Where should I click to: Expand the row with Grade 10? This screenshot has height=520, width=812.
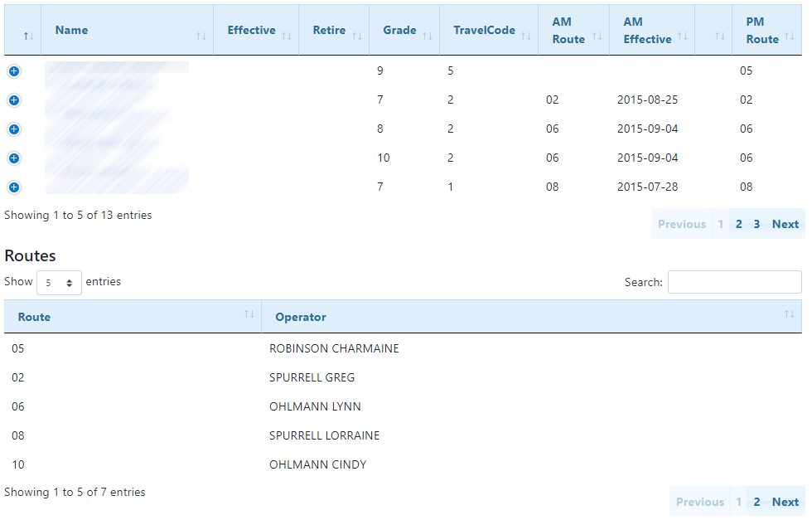pos(13,158)
